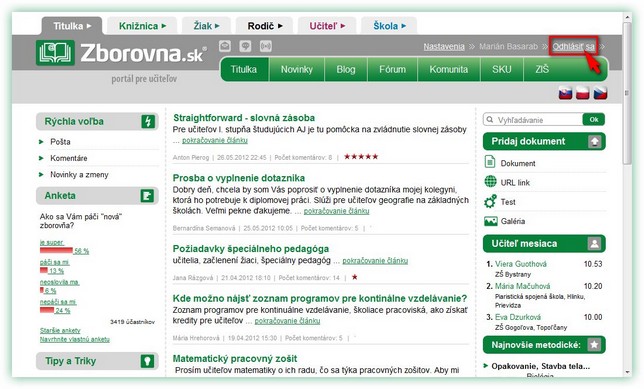Open the Žiak tab
The height and width of the screenshot is (389, 644).
click(207, 26)
